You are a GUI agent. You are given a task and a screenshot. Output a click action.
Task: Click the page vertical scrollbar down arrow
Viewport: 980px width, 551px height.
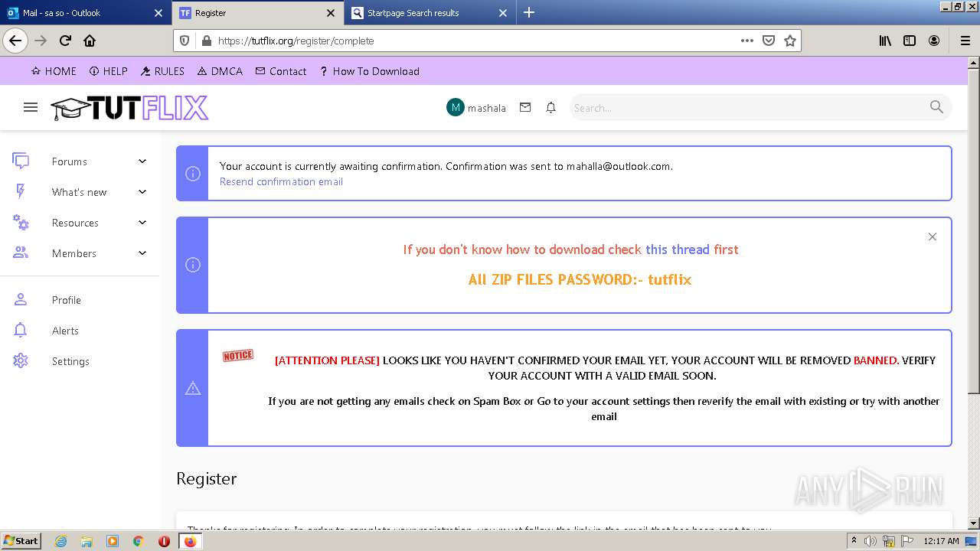(973, 523)
